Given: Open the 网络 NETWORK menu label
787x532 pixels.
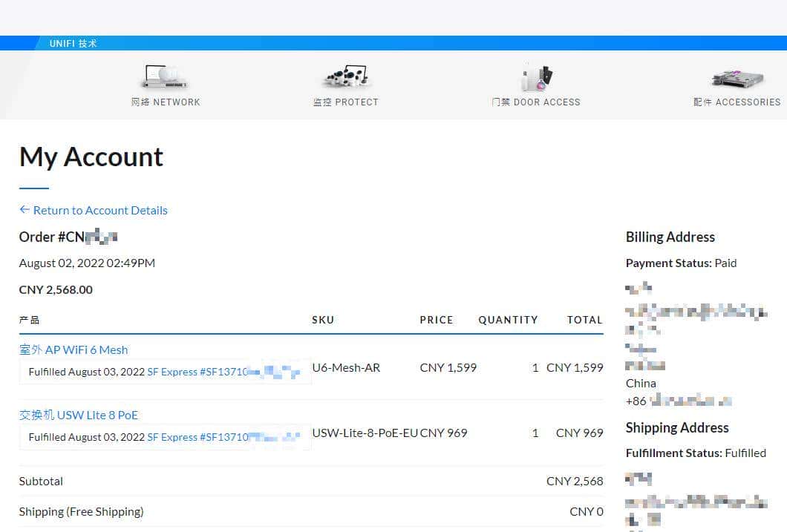Looking at the screenshot, I should pos(166,102).
